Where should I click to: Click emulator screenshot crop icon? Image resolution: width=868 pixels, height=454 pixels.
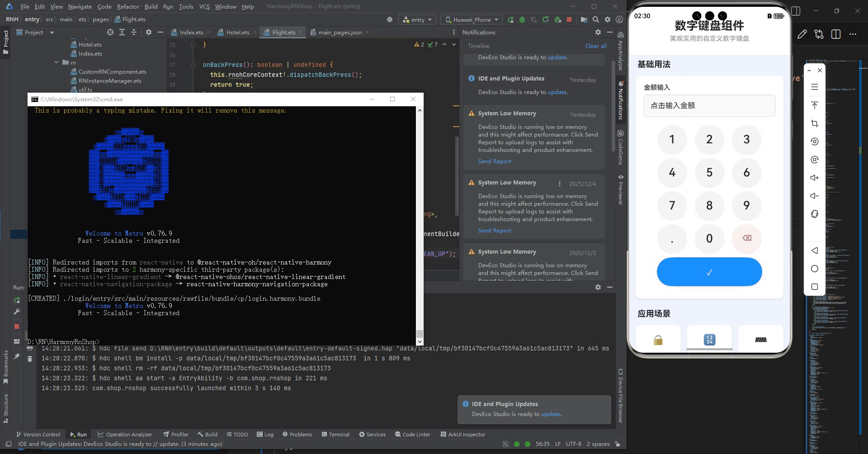tap(815, 123)
